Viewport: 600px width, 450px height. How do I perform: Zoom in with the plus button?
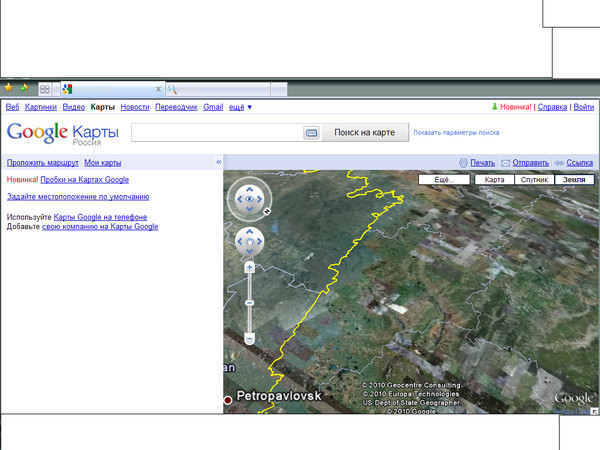pos(249,267)
